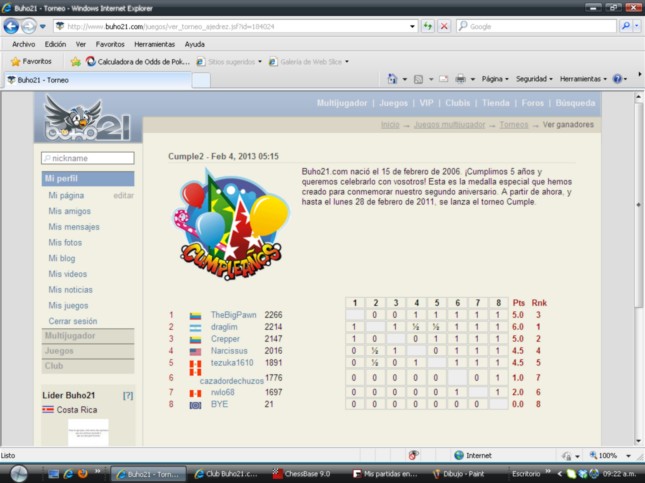Click the URL address bar
645x483 pixels.
[x=235, y=27]
